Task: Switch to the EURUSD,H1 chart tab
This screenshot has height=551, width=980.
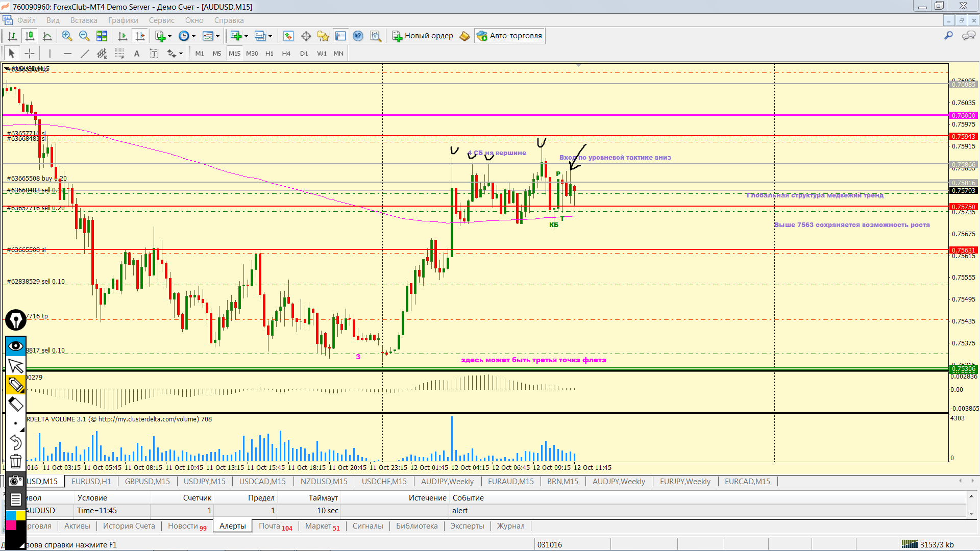Action: (91, 481)
